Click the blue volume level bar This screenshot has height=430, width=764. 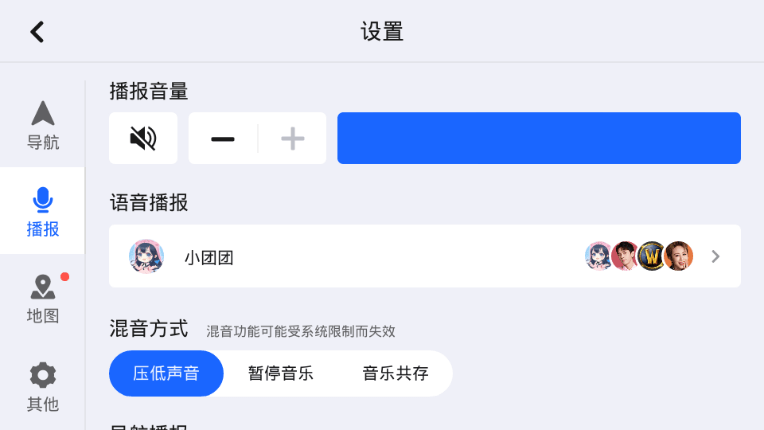pyautogui.click(x=538, y=138)
